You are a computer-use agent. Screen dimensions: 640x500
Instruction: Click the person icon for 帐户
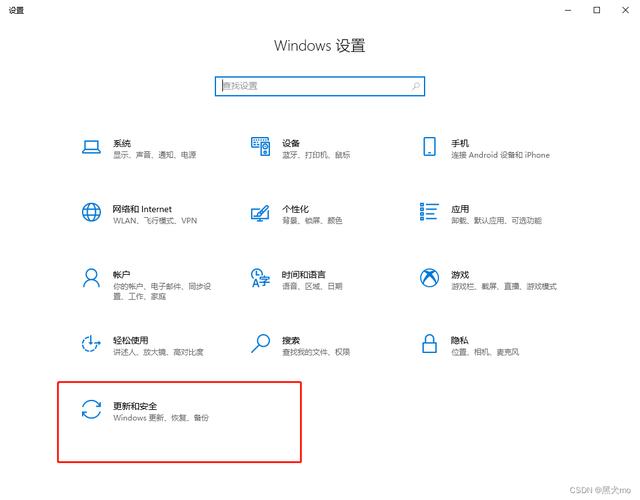(91, 278)
